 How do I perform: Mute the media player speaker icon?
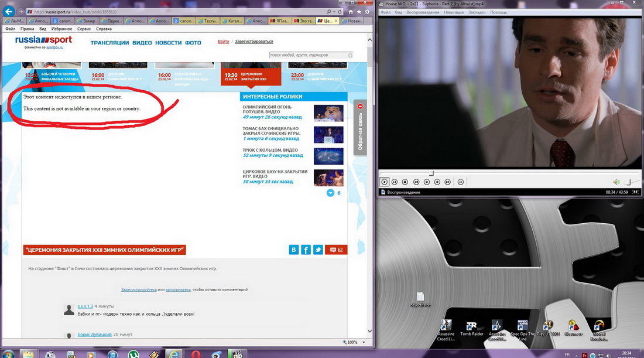(616, 182)
